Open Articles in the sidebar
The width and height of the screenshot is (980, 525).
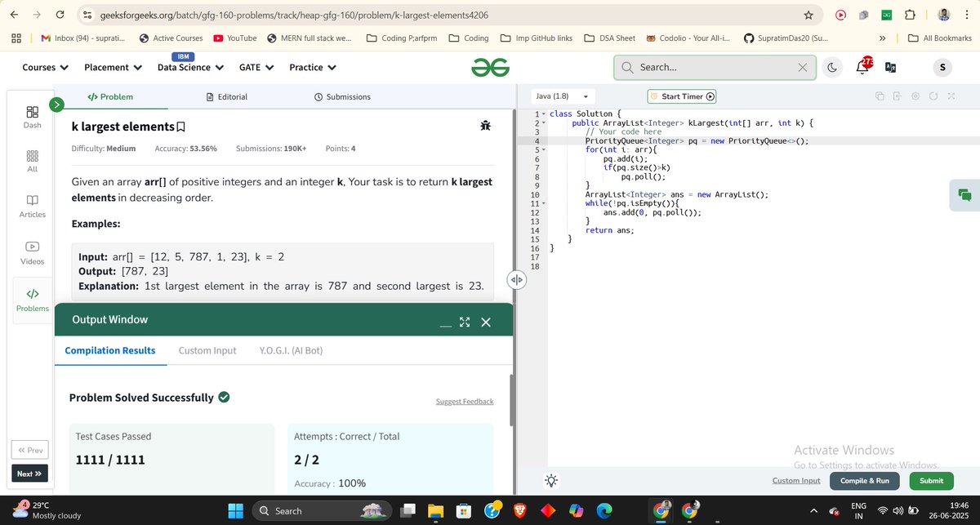pyautogui.click(x=32, y=206)
